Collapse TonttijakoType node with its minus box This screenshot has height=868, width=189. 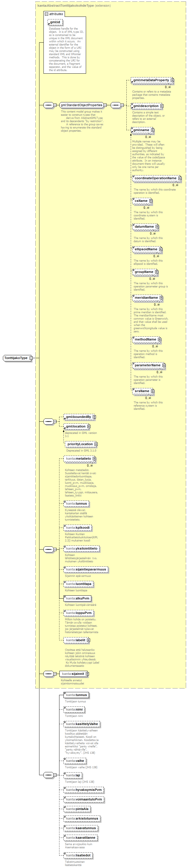coord(31,358)
